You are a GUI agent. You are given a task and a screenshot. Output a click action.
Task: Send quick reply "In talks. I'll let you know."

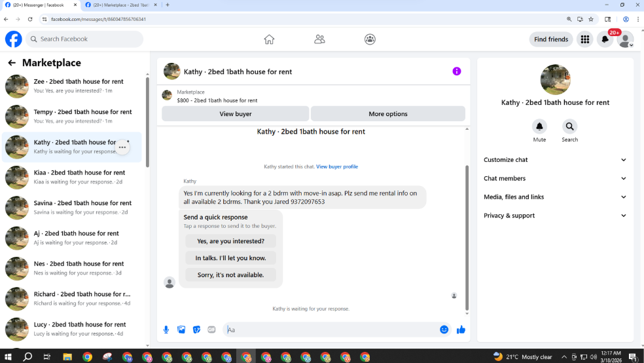230,258
